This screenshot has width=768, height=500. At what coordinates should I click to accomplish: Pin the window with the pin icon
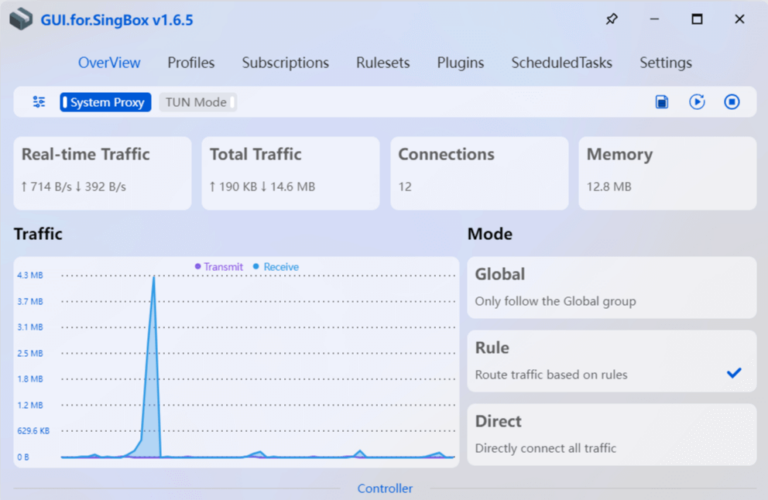[x=611, y=19]
